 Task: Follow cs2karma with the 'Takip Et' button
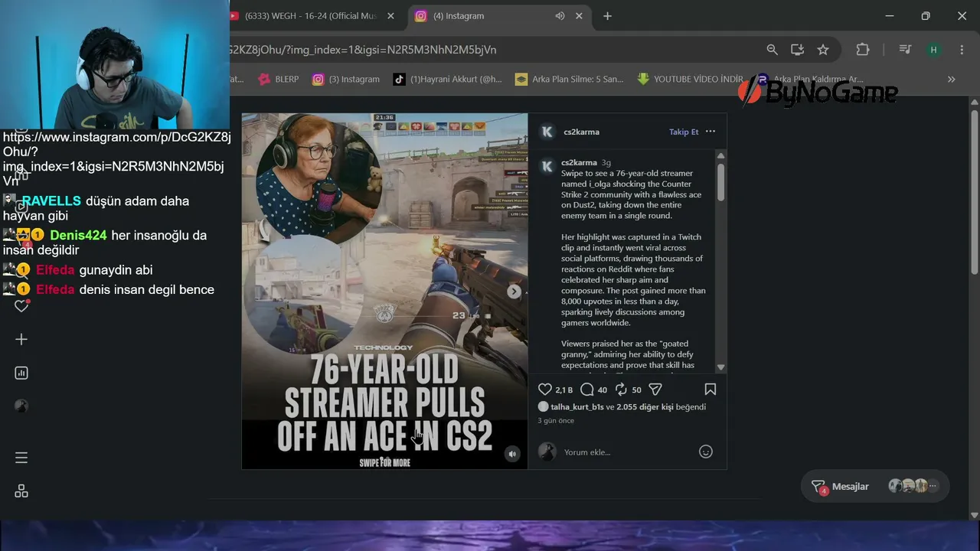tap(684, 132)
